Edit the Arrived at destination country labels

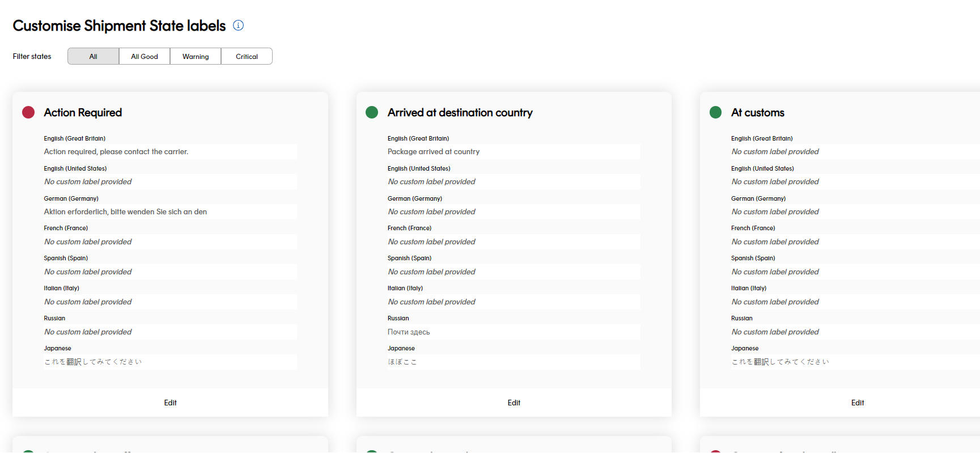point(514,403)
